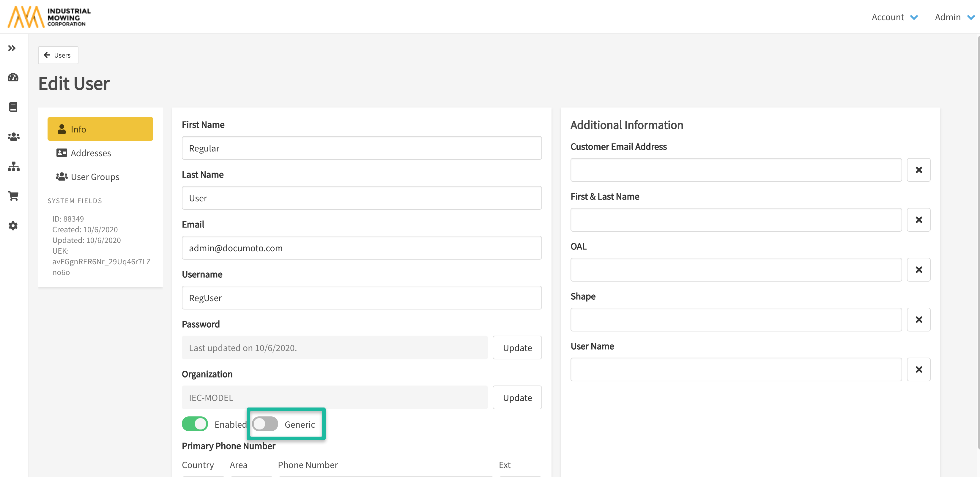Open the book library icon
The width and height of the screenshot is (980, 477).
pos(13,107)
